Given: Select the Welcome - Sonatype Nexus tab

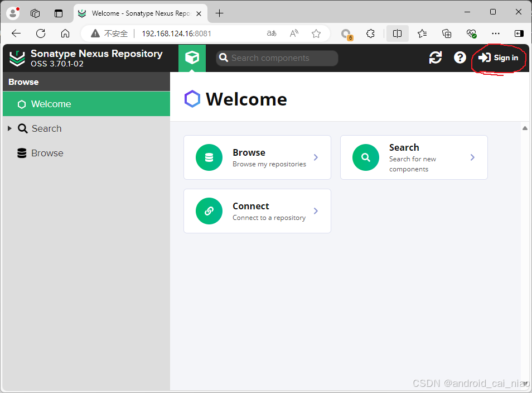Looking at the screenshot, I should click(141, 13).
